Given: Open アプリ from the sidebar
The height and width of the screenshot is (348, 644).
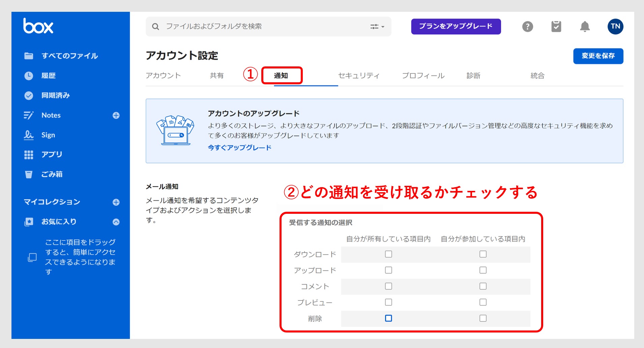Looking at the screenshot, I should point(52,155).
